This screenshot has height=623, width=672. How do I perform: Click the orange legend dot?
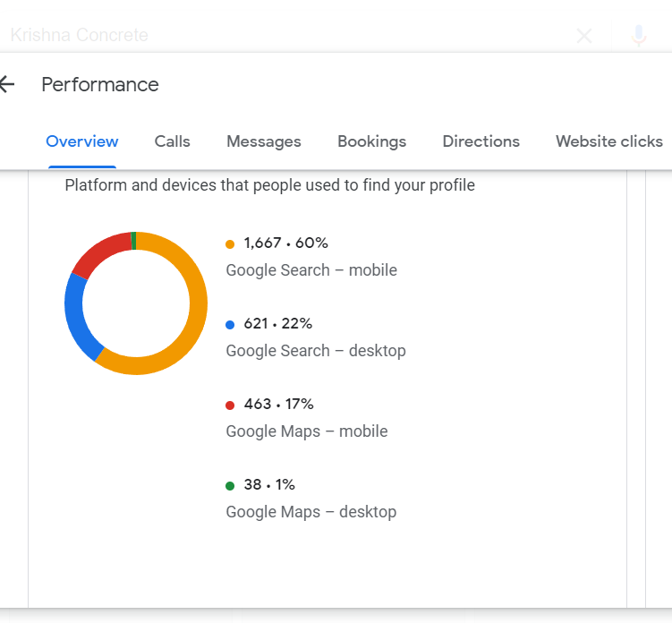(x=230, y=244)
